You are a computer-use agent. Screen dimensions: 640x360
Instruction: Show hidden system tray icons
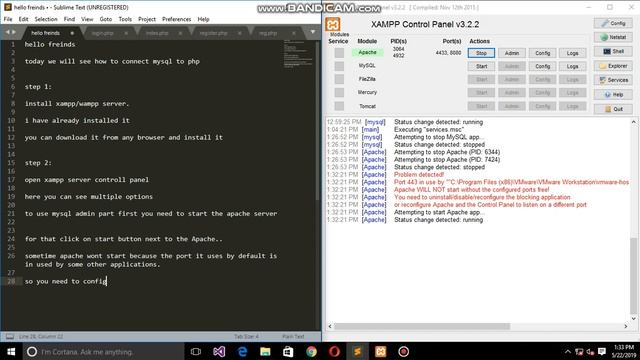(x=567, y=351)
